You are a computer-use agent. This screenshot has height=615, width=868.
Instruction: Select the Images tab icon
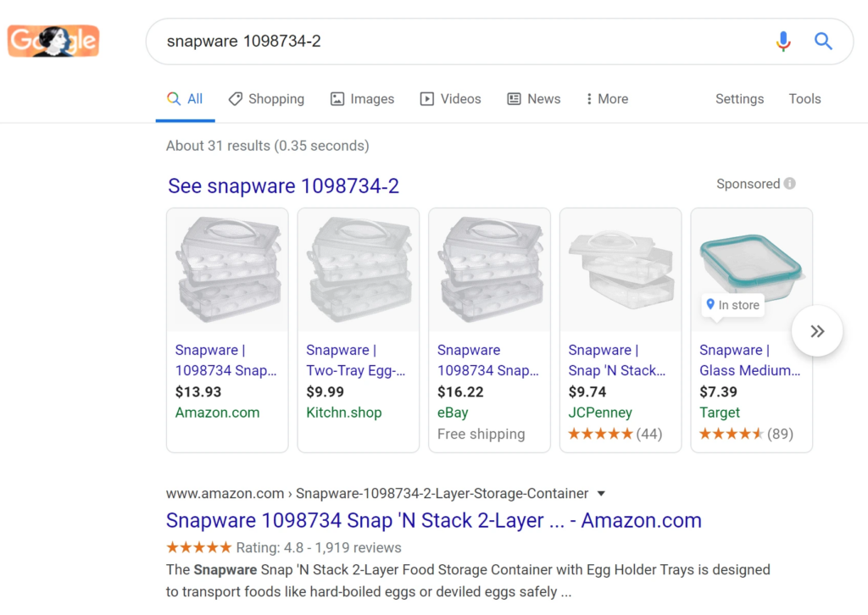337,98
